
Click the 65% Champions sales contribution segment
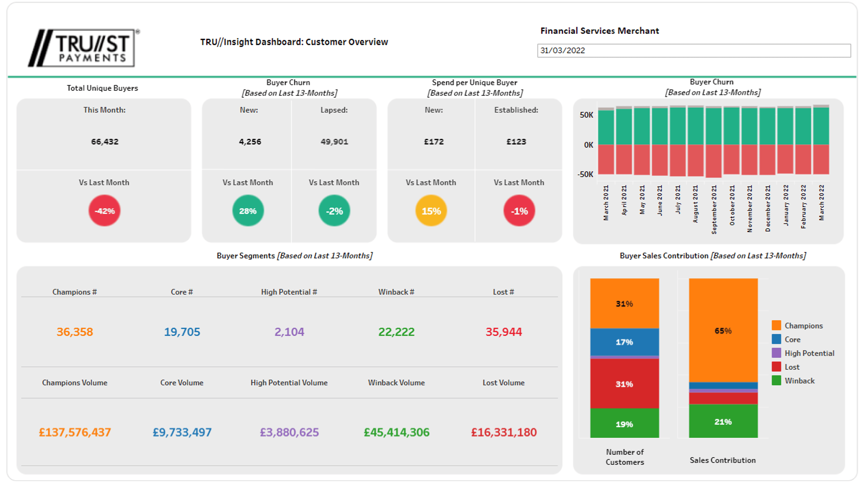click(723, 331)
